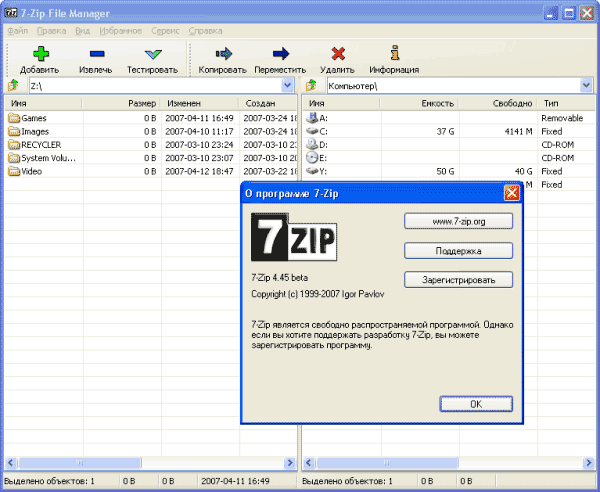600x492 pixels.
Task: Select CD-ROM drive D: icon
Action: (x=312, y=144)
